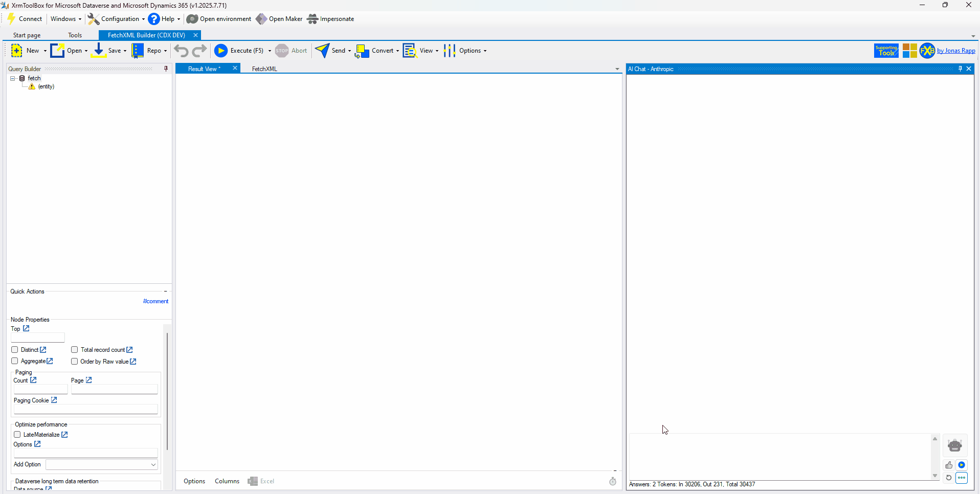The height and width of the screenshot is (494, 980).
Task: Run the query with Execute (F5)
Action: [x=239, y=51]
